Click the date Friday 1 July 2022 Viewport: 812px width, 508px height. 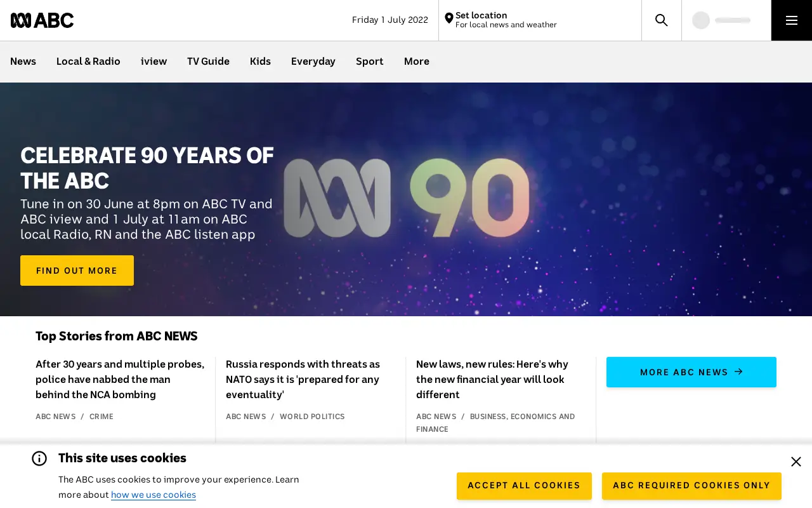[390, 20]
